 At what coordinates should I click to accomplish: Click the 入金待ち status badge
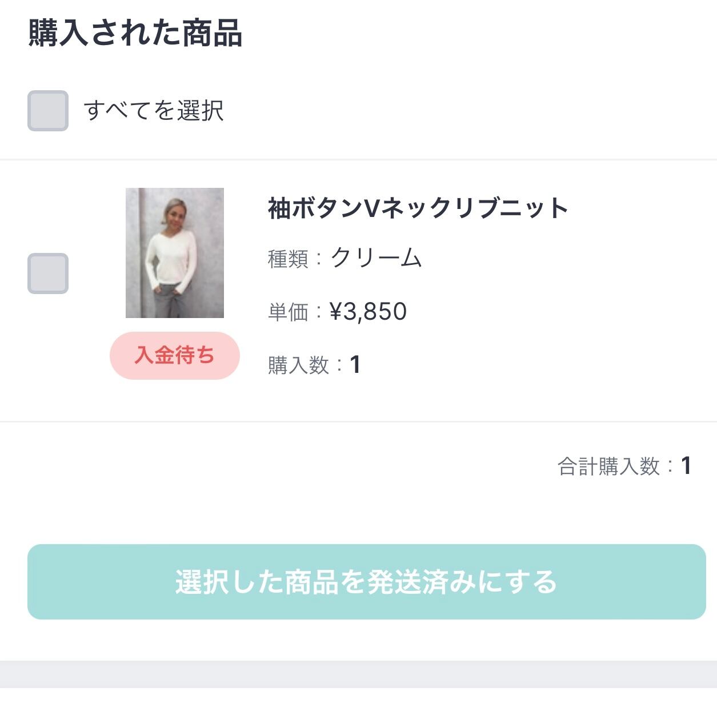pyautogui.click(x=175, y=356)
